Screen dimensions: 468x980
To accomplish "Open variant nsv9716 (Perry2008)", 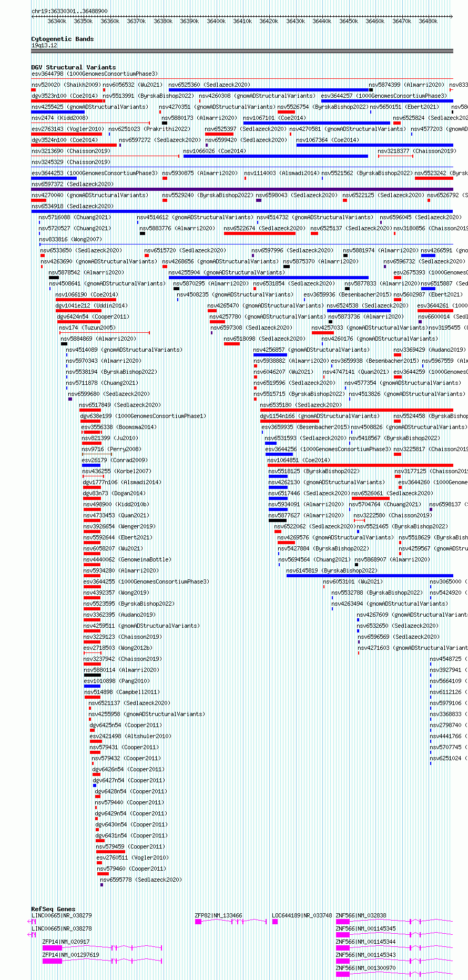I will (111, 449).
